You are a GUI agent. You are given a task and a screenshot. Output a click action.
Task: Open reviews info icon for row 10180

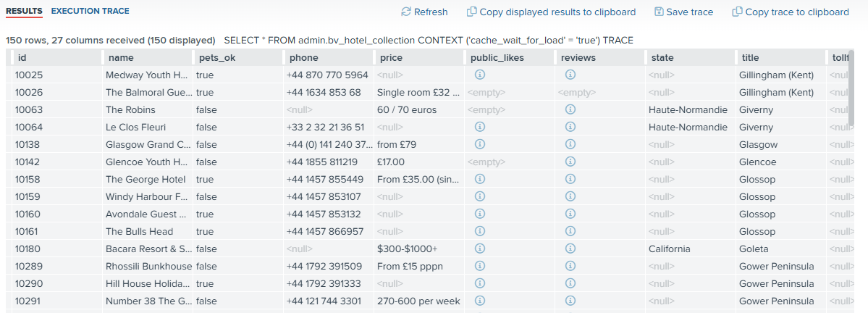[570, 249]
